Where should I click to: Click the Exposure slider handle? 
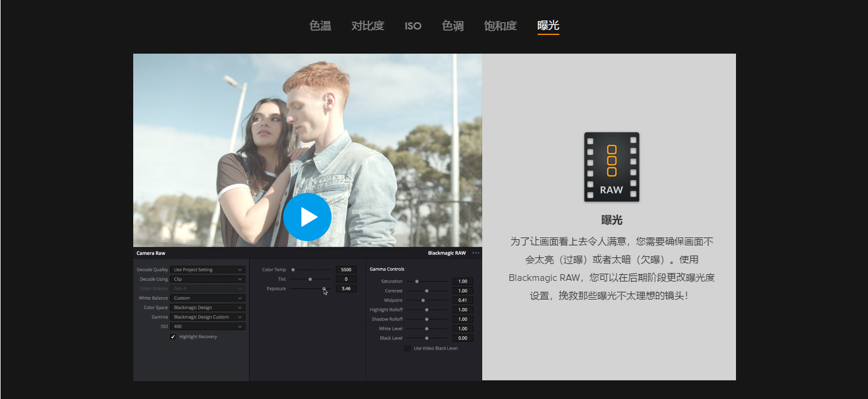pyautogui.click(x=324, y=289)
